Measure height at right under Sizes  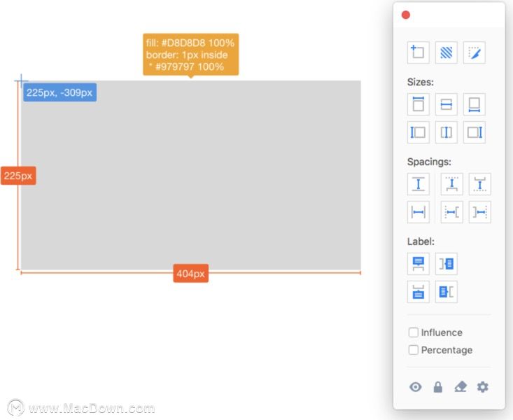coord(475,132)
